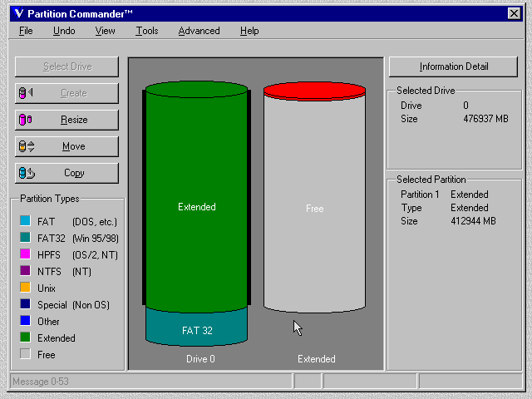This screenshot has height=399, width=532.
Task: Click the Resize button label
Action: (74, 120)
